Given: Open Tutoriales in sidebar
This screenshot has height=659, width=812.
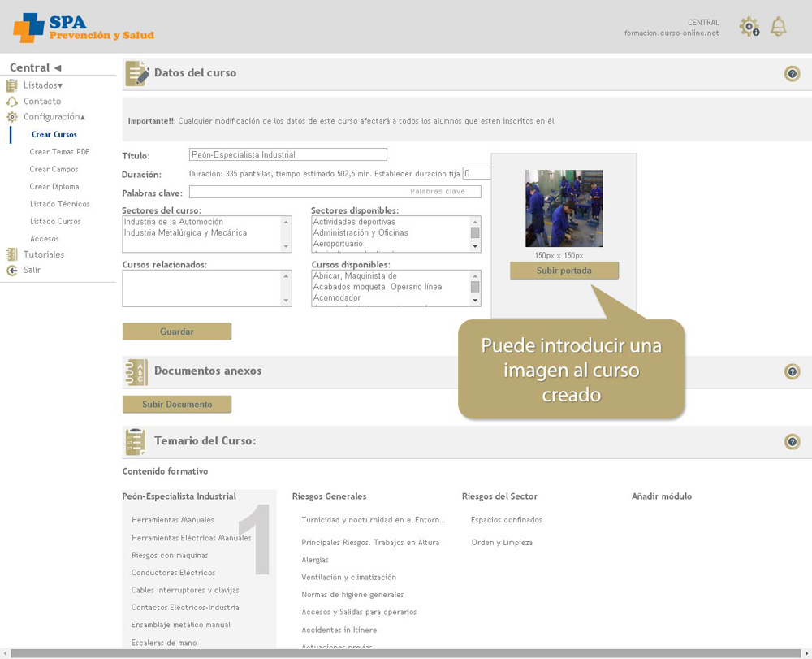Looking at the screenshot, I should coord(44,254).
